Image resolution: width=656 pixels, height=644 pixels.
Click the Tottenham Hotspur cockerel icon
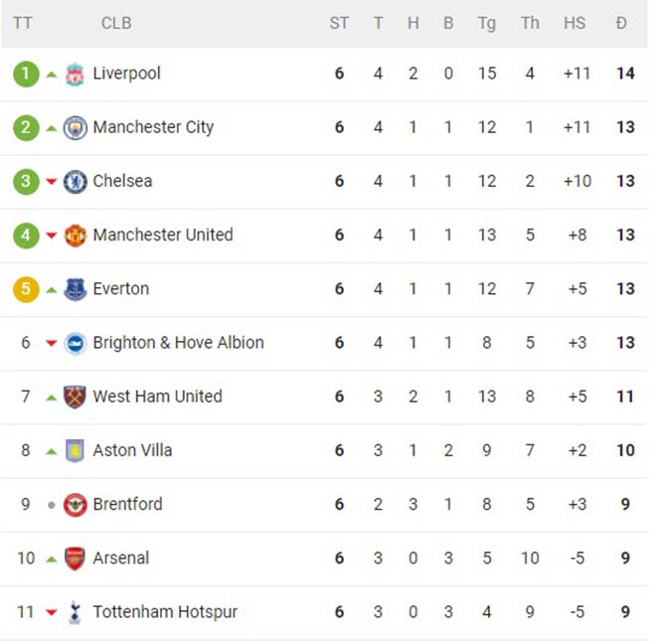coord(75,612)
